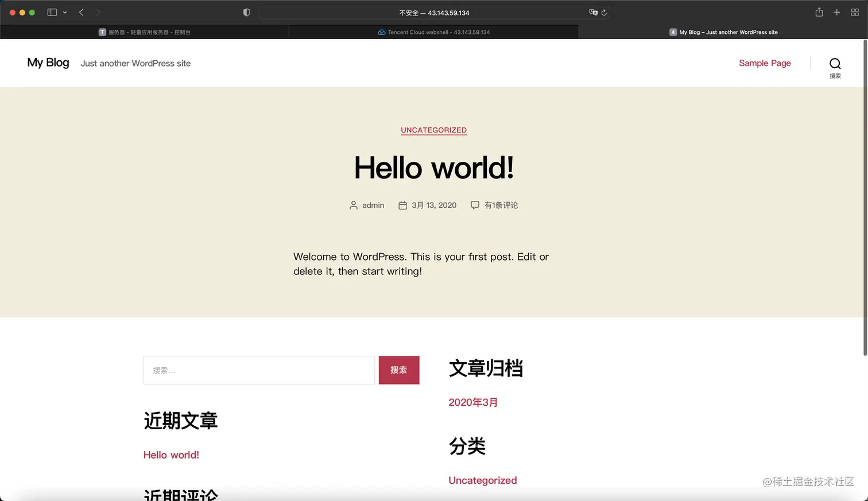Open the admin author link
868x501 pixels.
click(x=373, y=205)
